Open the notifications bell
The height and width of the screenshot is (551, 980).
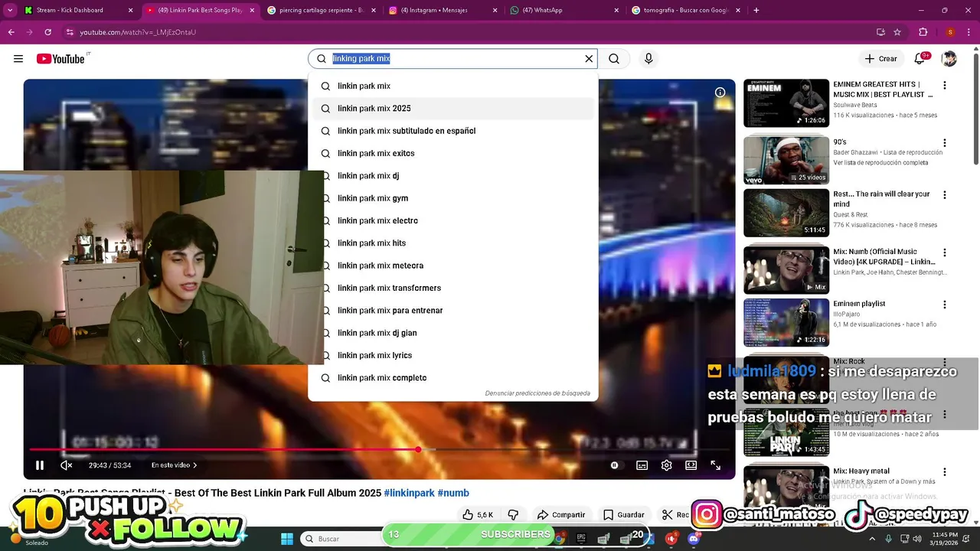click(x=920, y=59)
